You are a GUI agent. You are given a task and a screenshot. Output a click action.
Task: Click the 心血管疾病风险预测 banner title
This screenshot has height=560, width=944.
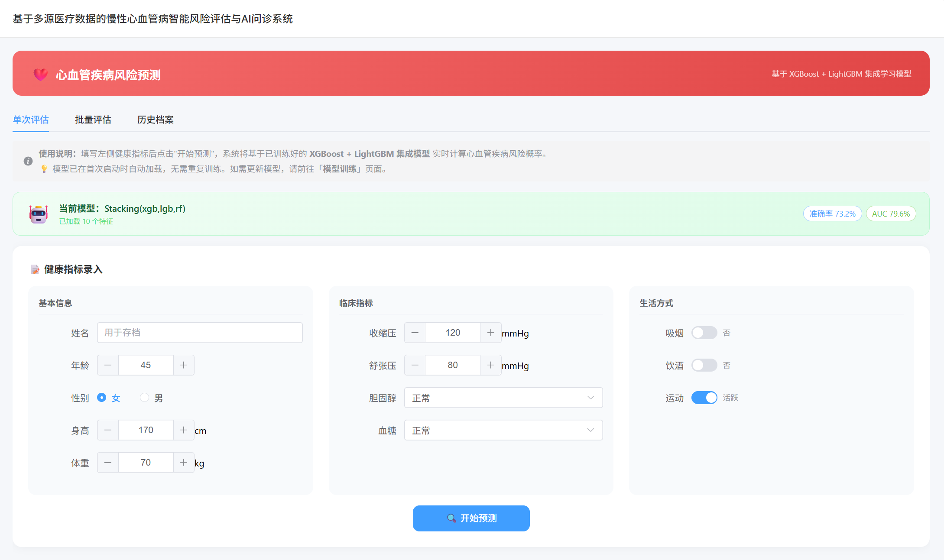(x=108, y=75)
